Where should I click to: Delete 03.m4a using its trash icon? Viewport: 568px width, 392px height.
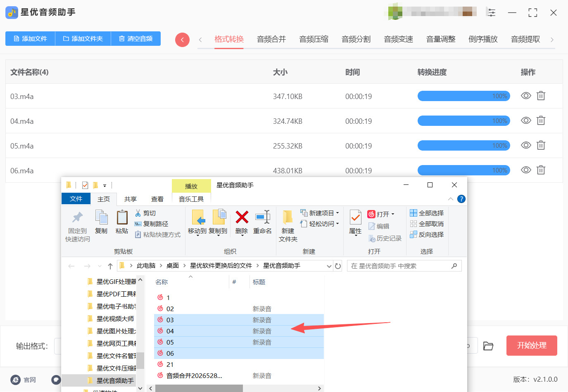(x=541, y=96)
